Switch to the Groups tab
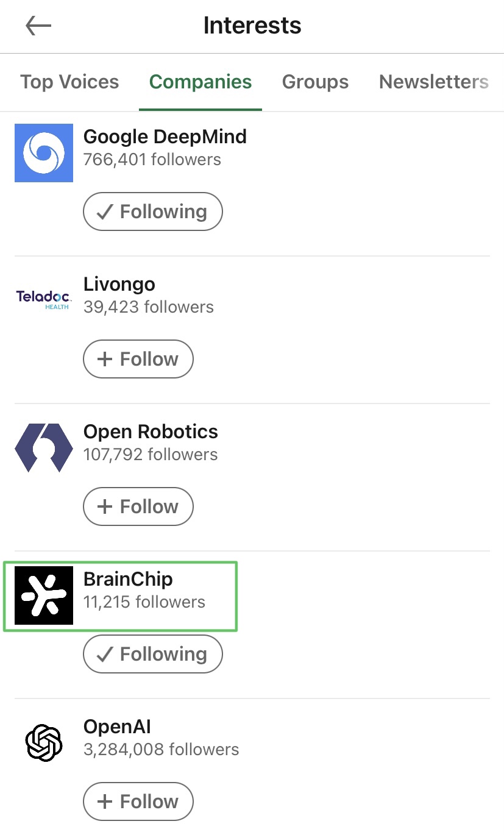 coord(315,82)
